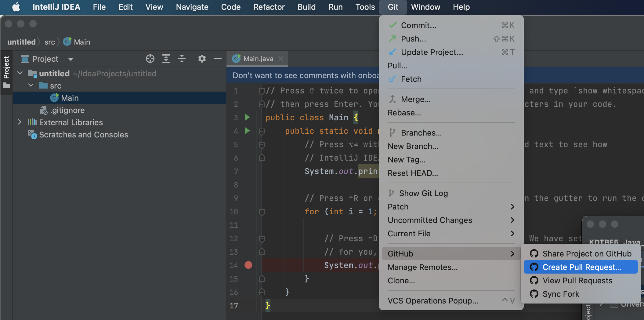This screenshot has height=320, width=644.
Task: Select Pull... from Git menu
Action: tap(451, 65)
